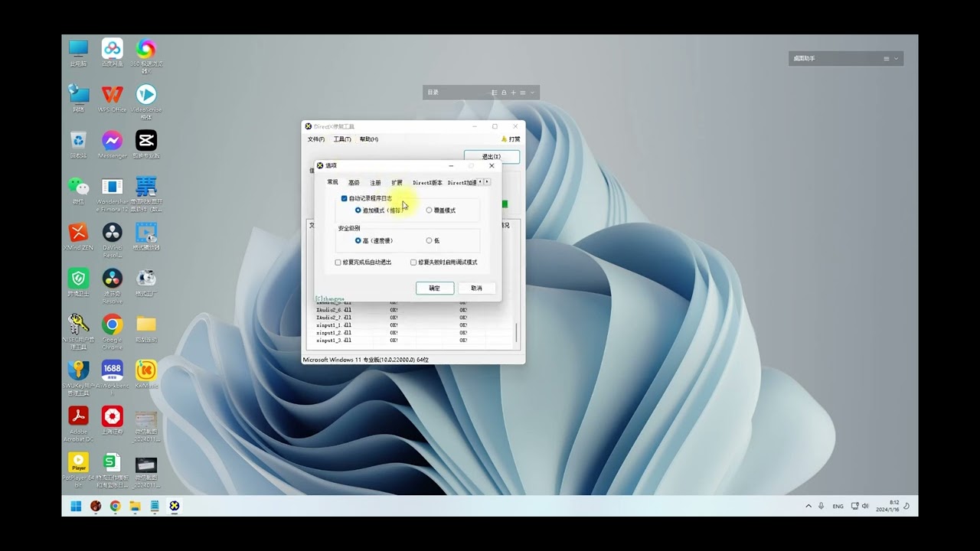The image size is (980, 551).
Task: Enable 修复失败时启用调试模式 checkbox
Action: point(413,262)
